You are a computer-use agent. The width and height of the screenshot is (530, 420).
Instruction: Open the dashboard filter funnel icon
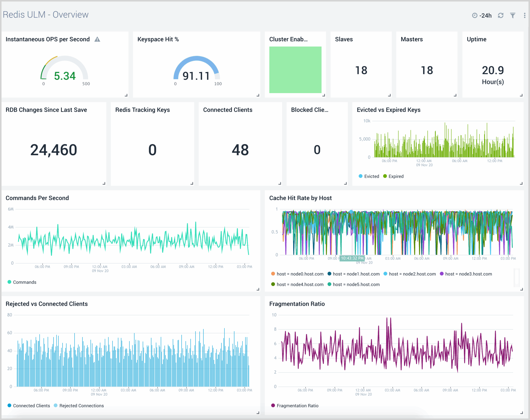coord(513,15)
